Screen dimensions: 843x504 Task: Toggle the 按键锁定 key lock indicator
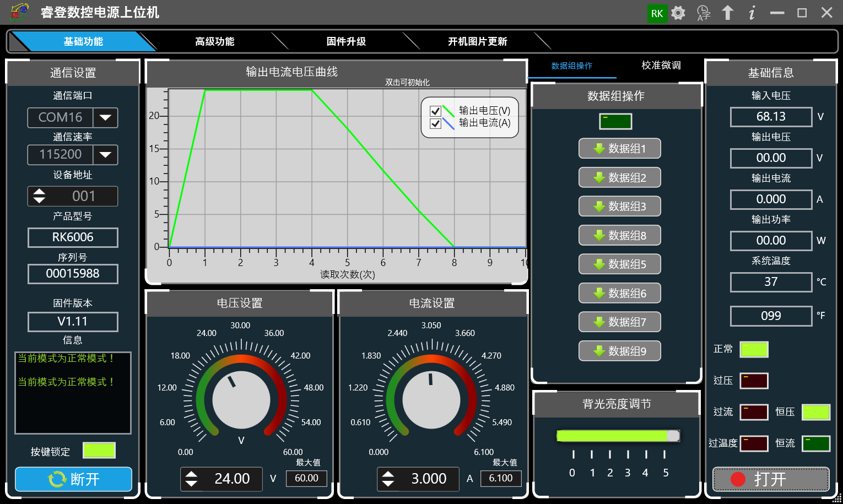99,451
